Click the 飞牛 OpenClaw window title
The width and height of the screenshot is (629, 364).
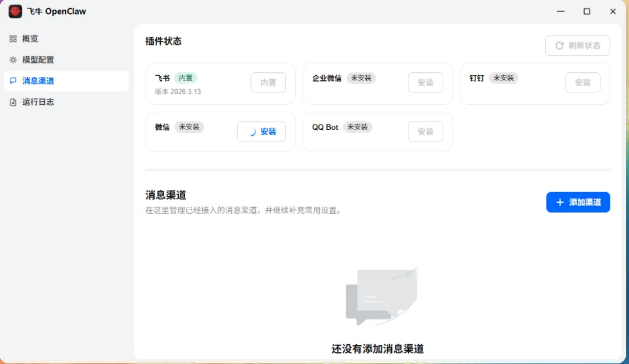click(56, 11)
